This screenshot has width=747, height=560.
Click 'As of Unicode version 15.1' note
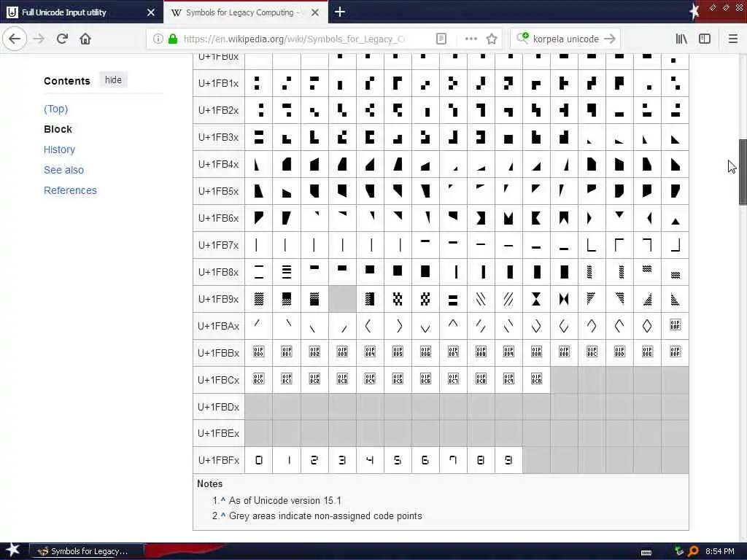click(x=285, y=500)
